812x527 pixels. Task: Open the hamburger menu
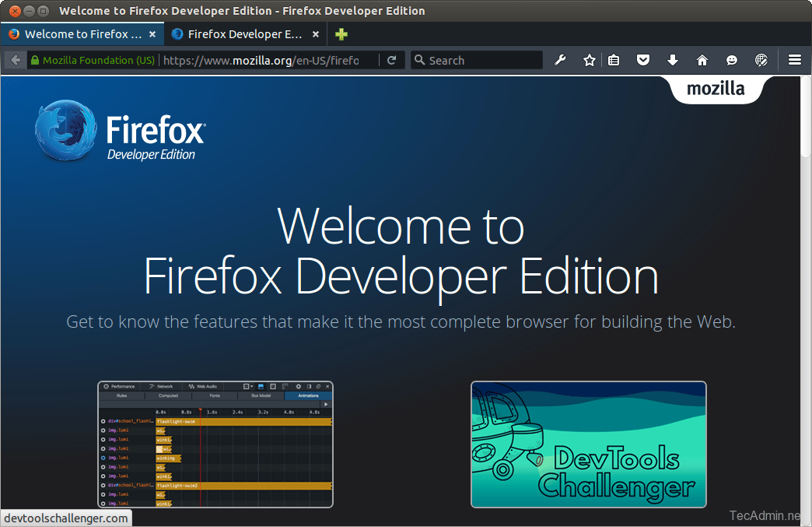pos(794,60)
